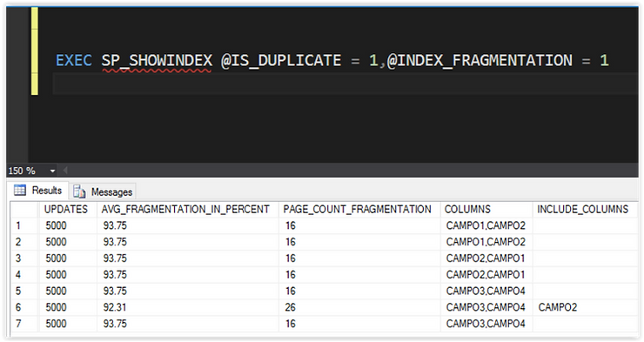This screenshot has width=644, height=342.
Task: Click CAMPO1,CAMPO2 in row 1
Action: pos(486,225)
